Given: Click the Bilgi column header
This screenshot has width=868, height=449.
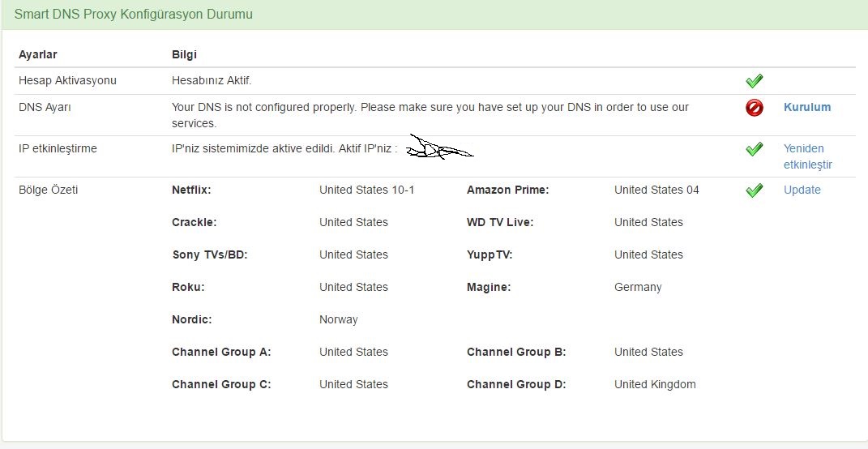Looking at the screenshot, I should pos(184,54).
